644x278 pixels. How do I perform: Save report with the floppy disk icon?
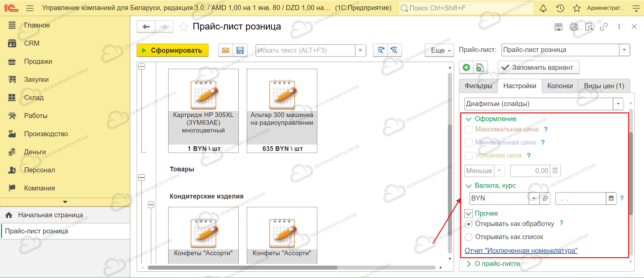(240, 50)
